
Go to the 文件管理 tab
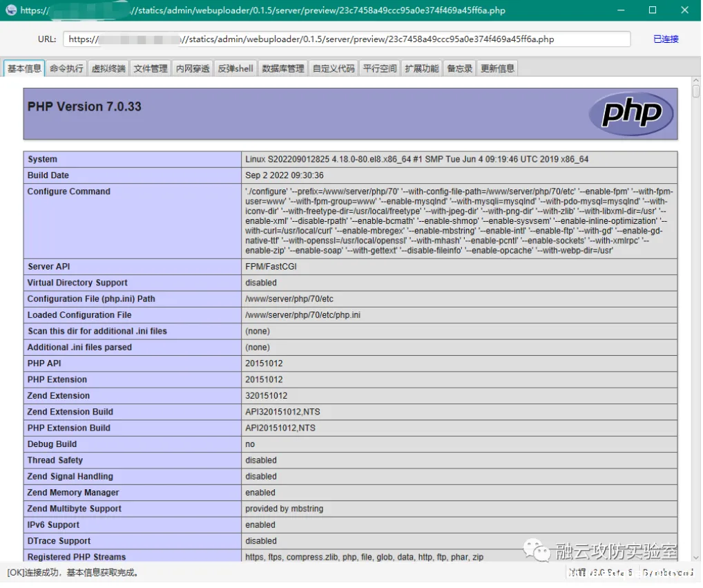pyautogui.click(x=151, y=68)
